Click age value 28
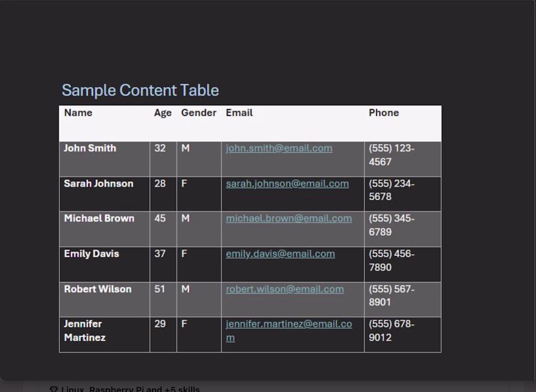The height and width of the screenshot is (392, 536). coord(160,184)
